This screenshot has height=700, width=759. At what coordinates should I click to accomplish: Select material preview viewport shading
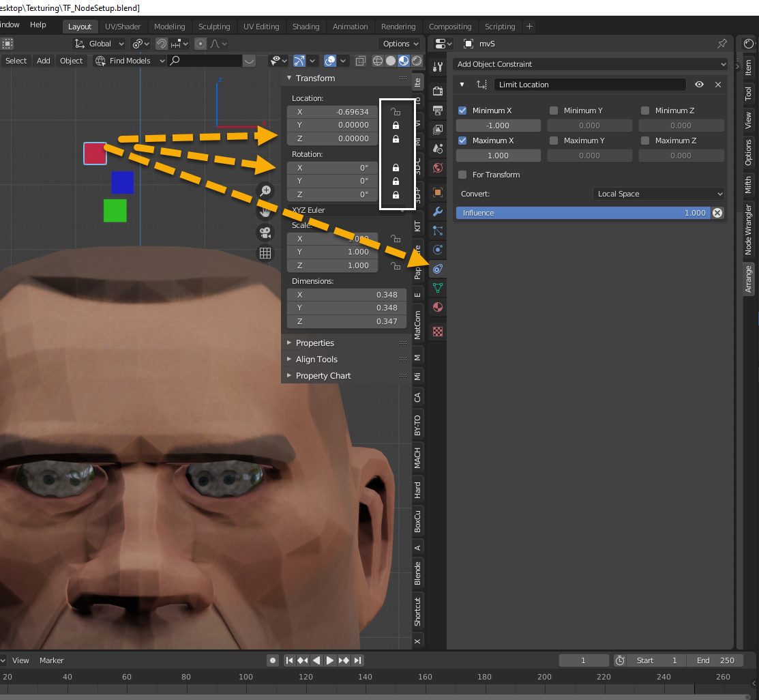403,61
